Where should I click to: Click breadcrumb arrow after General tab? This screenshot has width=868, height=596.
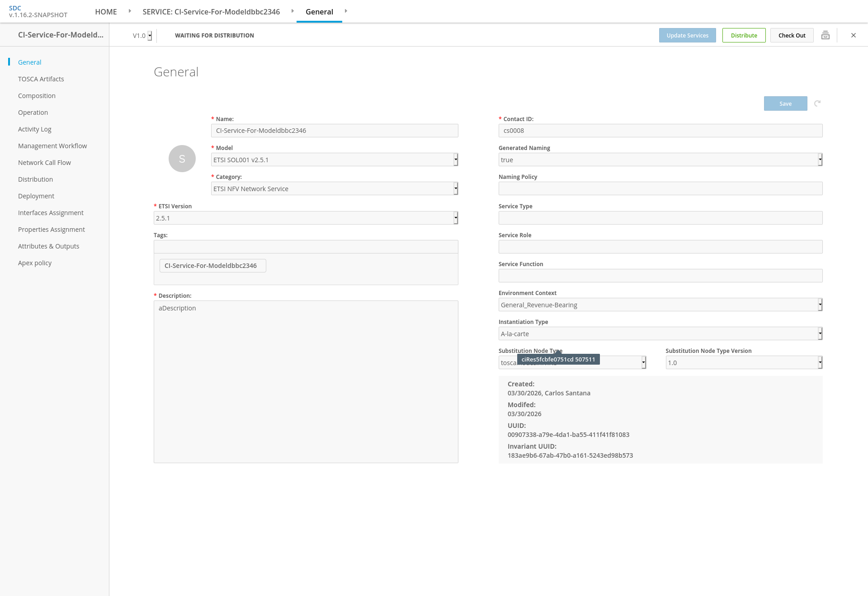(x=346, y=11)
